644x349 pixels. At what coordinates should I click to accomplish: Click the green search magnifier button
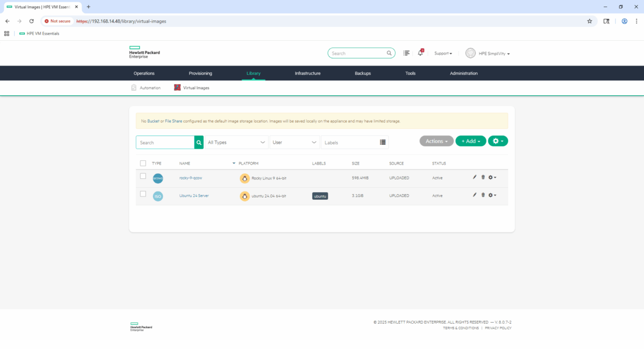pos(199,143)
